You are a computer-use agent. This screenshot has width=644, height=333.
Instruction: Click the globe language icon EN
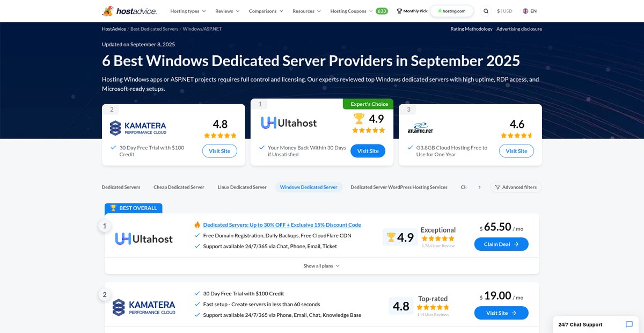(525, 11)
